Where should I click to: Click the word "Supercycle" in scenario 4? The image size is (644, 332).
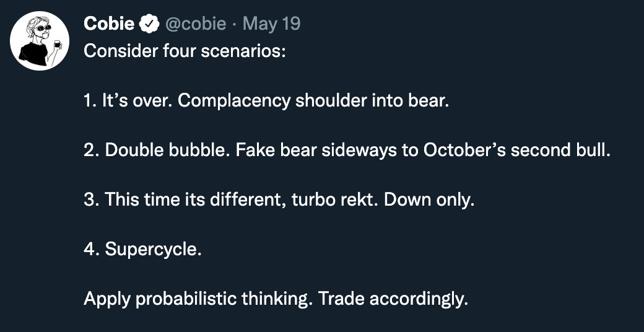(x=153, y=249)
